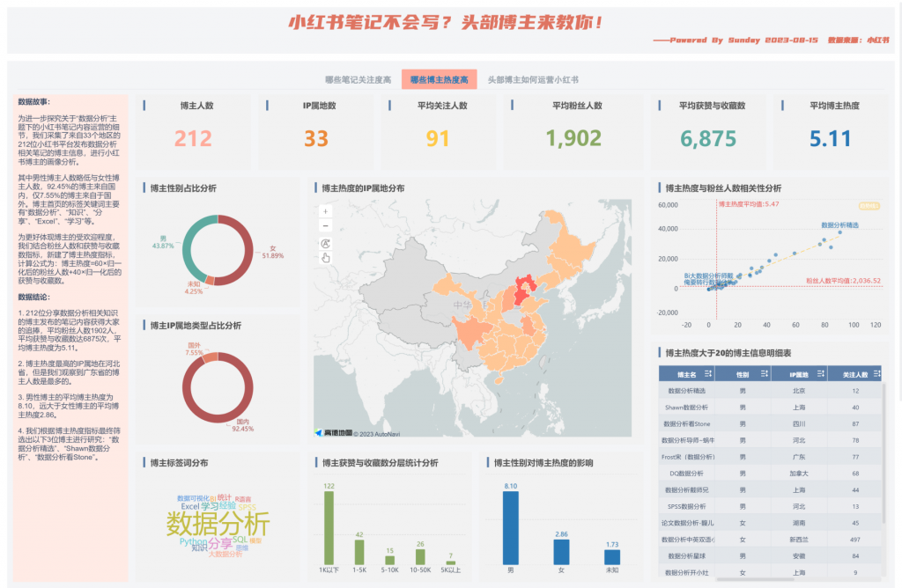Click the 平均粉丝人数 value 1,902
Image resolution: width=902 pixels, height=588 pixels.
click(x=573, y=138)
